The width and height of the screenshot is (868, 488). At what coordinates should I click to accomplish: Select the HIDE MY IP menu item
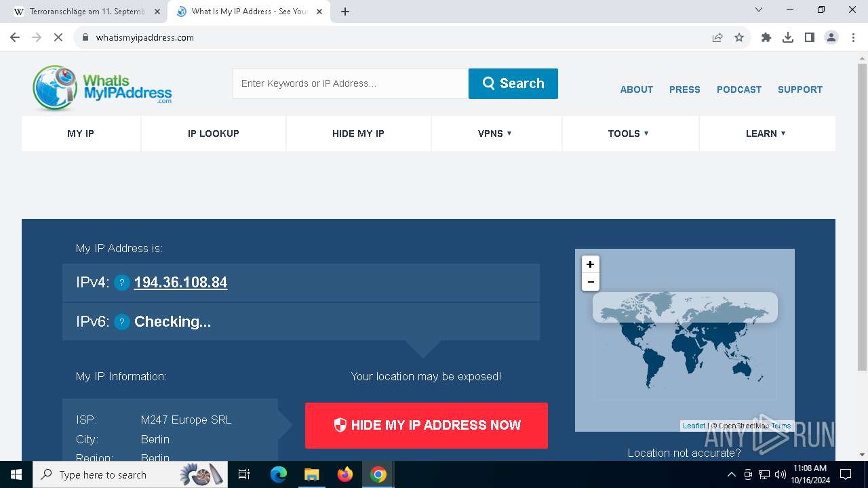358,134
